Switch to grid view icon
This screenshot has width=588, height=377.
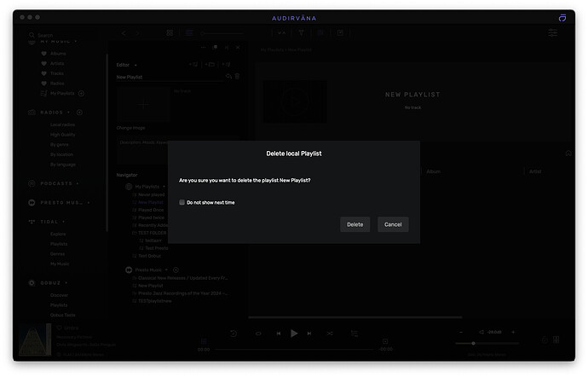170,33
